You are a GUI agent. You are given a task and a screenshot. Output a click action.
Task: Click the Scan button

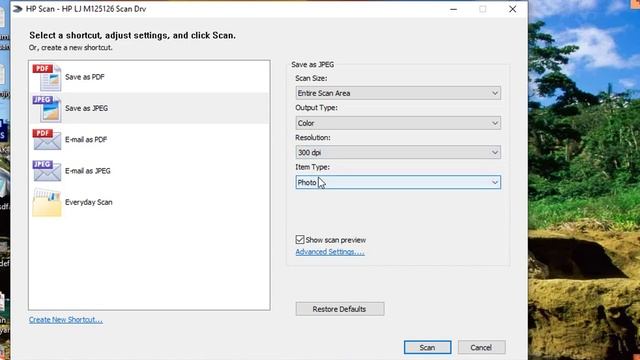tap(427, 347)
